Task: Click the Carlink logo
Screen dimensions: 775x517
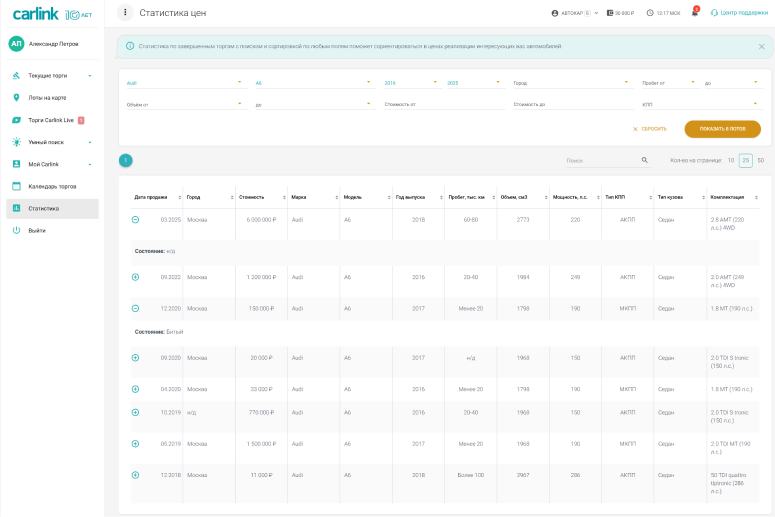Action: point(36,14)
